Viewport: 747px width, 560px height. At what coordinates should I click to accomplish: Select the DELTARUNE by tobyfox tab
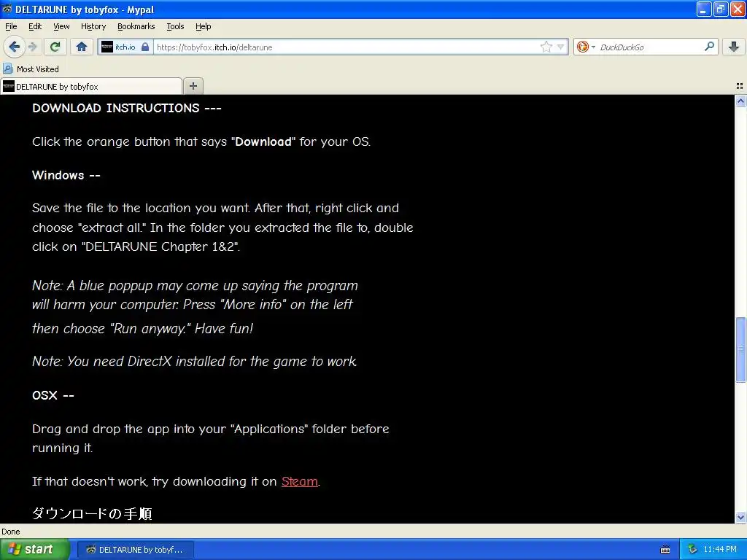(91, 86)
